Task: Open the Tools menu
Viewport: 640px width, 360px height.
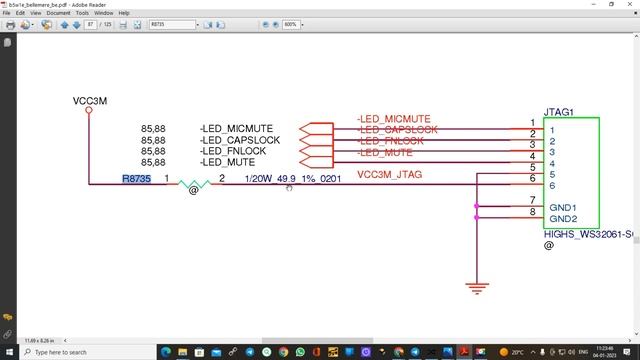Action: [x=82, y=13]
